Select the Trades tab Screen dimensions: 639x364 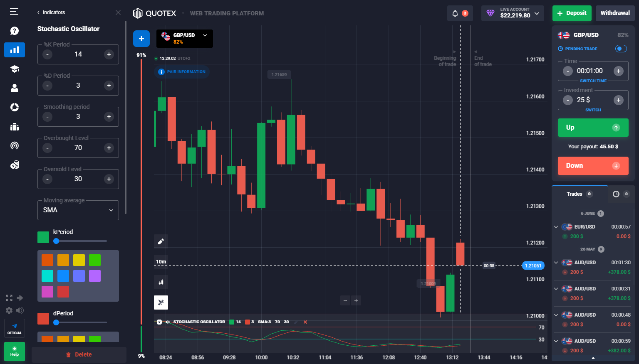pos(580,194)
